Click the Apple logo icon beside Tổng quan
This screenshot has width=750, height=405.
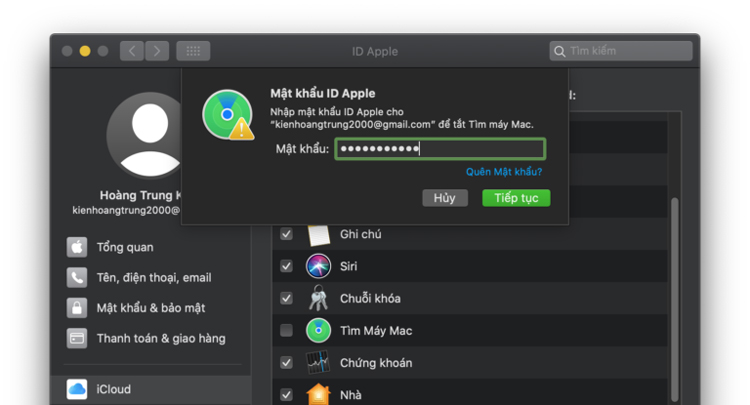click(x=77, y=247)
